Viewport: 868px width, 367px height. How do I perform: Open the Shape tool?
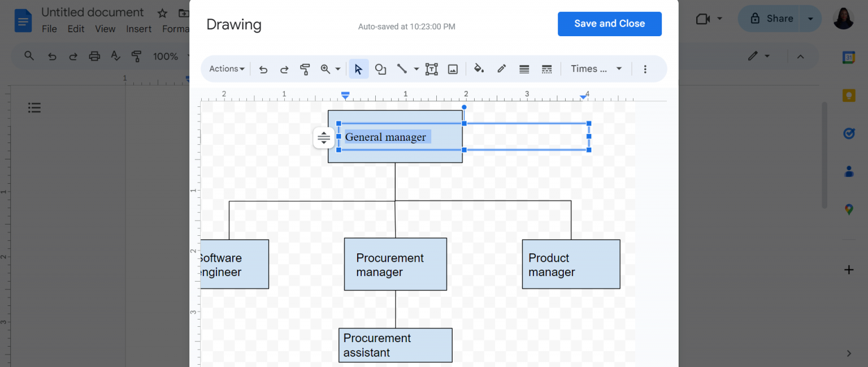click(x=380, y=68)
